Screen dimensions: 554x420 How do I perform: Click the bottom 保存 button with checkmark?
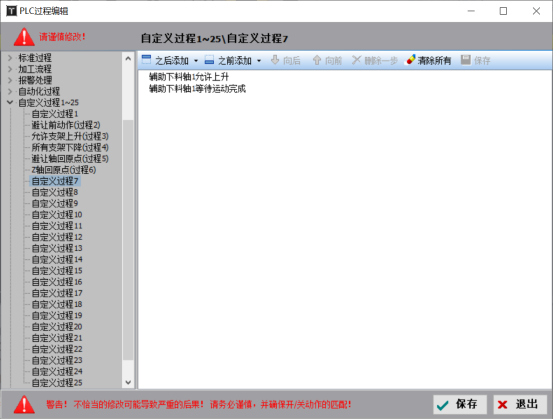[x=460, y=404]
